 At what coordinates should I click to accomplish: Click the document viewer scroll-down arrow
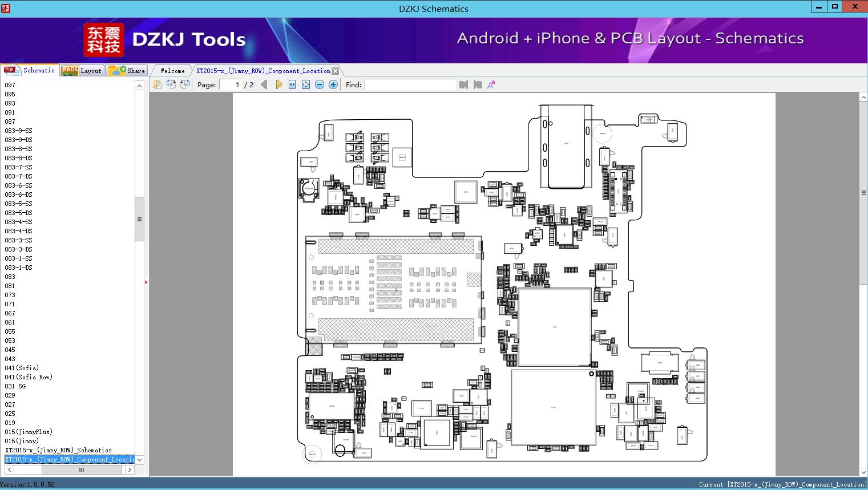coord(863,472)
